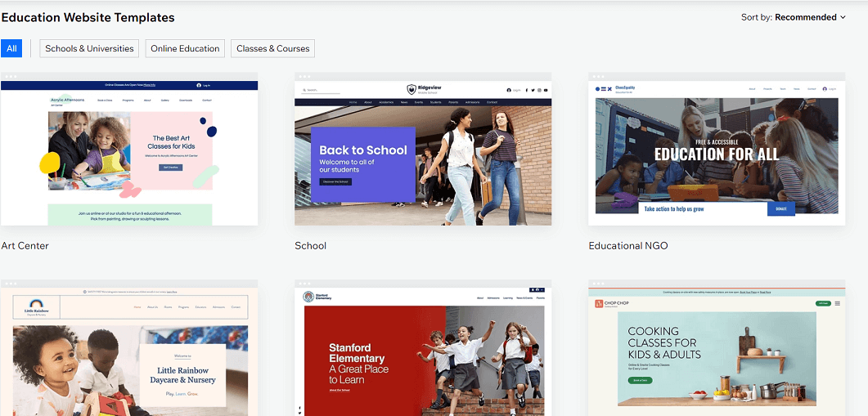Image resolution: width=868 pixels, height=416 pixels.
Task: Click the School template title
Action: tap(311, 246)
